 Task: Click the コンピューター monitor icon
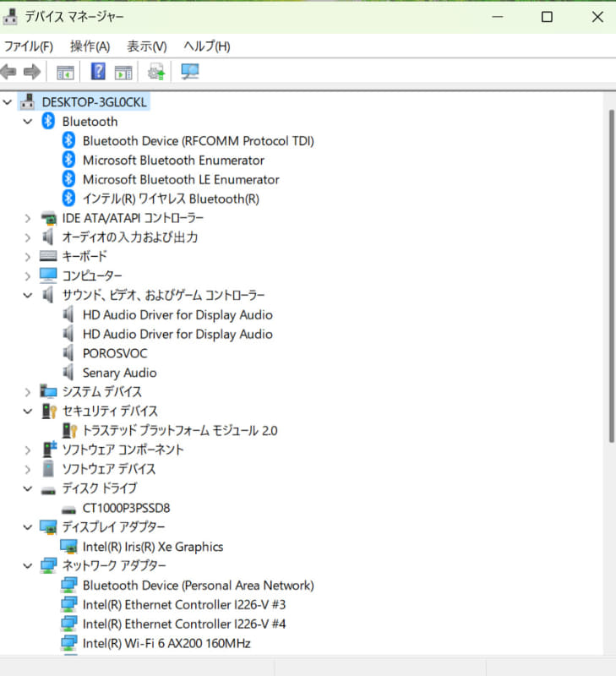48,275
